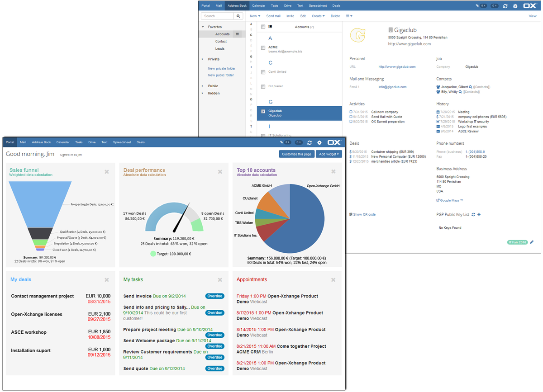
Task: Click calendar icon of Meeting history entry
Action: coord(438,112)
